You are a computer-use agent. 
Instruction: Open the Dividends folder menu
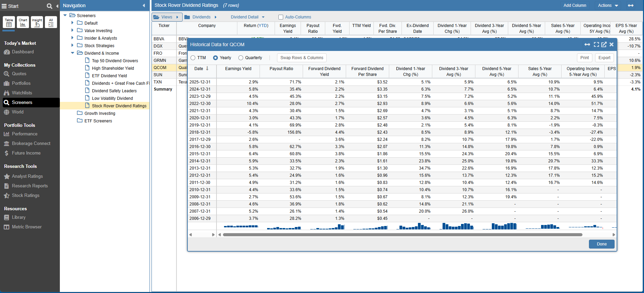click(x=201, y=17)
